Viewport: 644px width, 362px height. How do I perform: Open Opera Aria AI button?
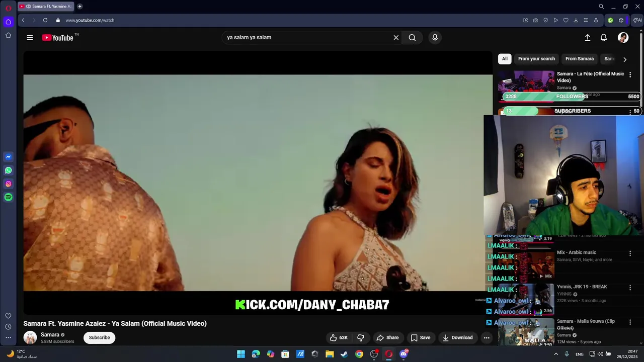coord(637,20)
